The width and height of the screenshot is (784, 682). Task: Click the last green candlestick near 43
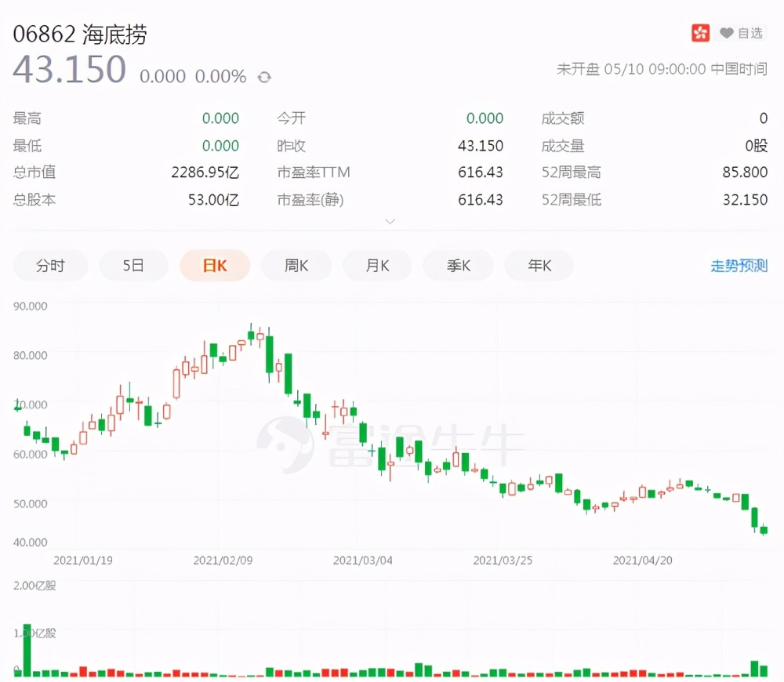coord(764,530)
